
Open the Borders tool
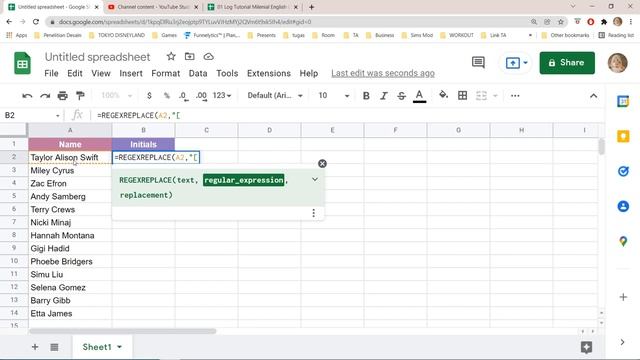[462, 96]
